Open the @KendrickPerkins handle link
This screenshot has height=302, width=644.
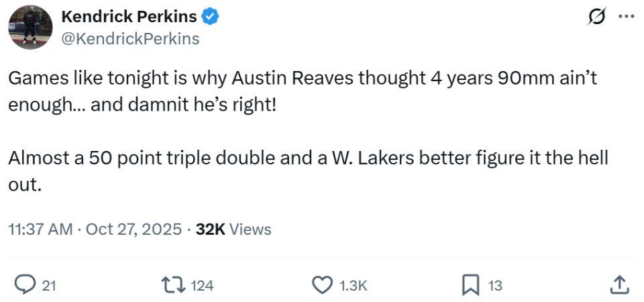[130, 39]
